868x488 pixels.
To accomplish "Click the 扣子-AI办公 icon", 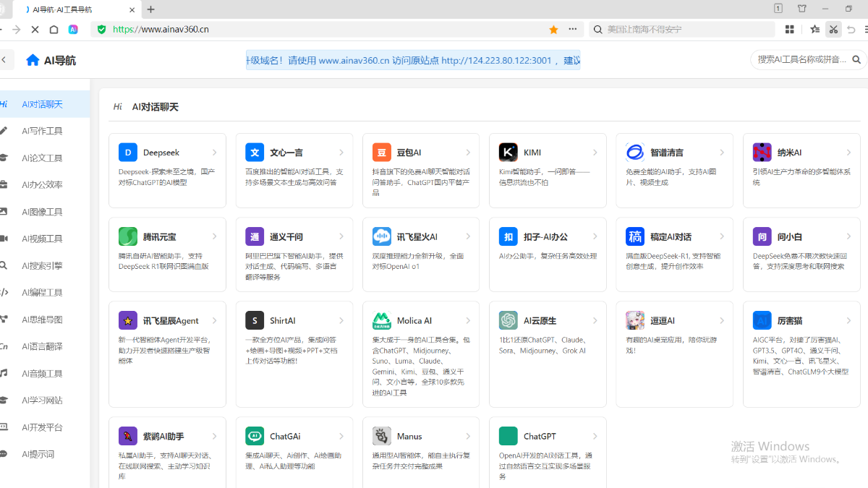I will point(509,236).
